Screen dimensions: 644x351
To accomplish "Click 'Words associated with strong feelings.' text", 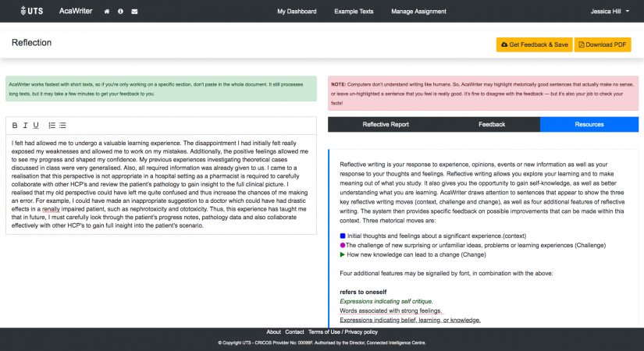I will coord(390,310).
